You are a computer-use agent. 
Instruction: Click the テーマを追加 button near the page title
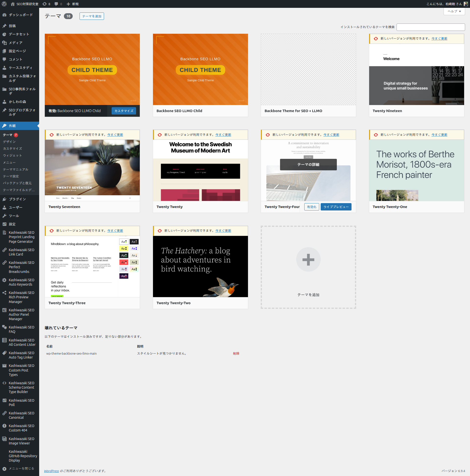coord(92,16)
